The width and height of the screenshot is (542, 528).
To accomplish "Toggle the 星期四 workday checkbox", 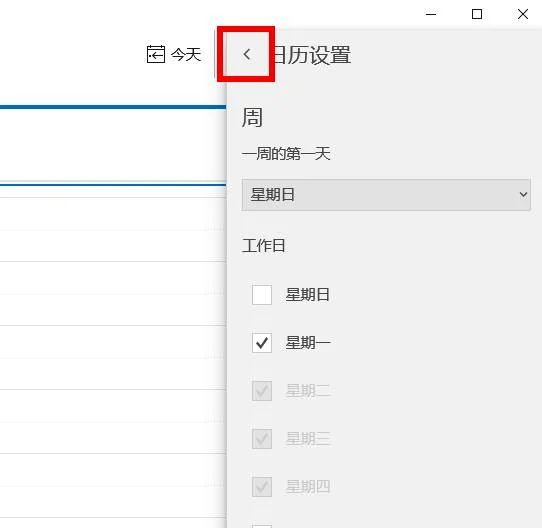I will pos(262,487).
